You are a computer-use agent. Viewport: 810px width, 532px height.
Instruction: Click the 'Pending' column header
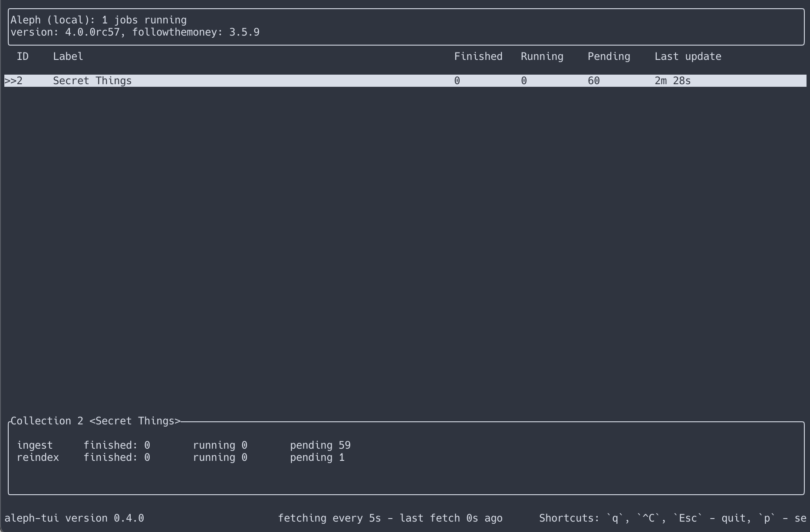tap(609, 56)
